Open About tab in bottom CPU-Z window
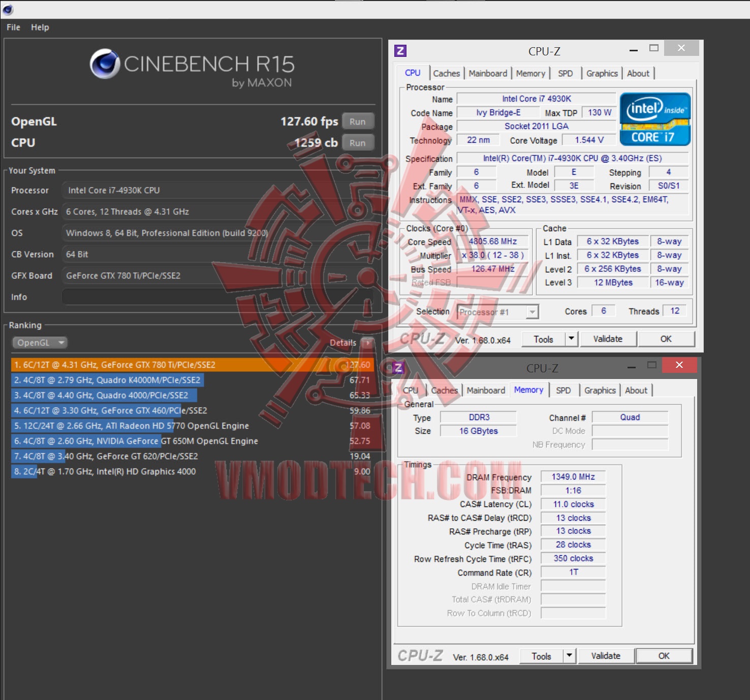Viewport: 750px width, 700px height. click(636, 391)
